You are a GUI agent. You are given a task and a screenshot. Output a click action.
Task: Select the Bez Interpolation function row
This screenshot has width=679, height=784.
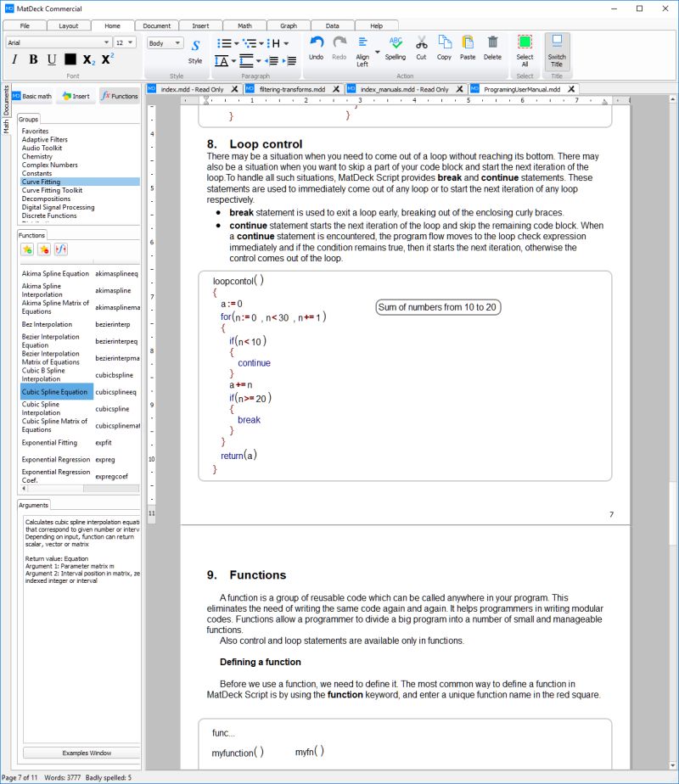[80, 324]
